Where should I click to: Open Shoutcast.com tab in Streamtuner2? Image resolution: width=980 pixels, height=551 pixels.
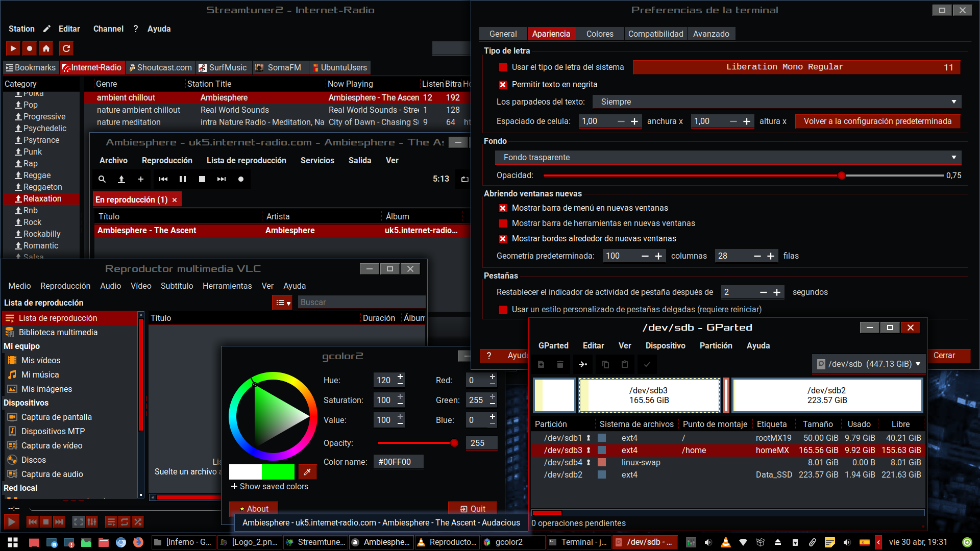pos(160,68)
